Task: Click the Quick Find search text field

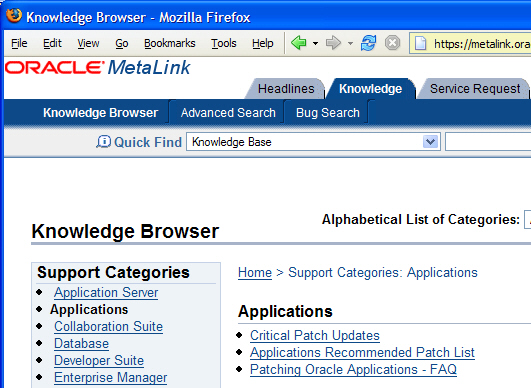Action: pos(488,142)
